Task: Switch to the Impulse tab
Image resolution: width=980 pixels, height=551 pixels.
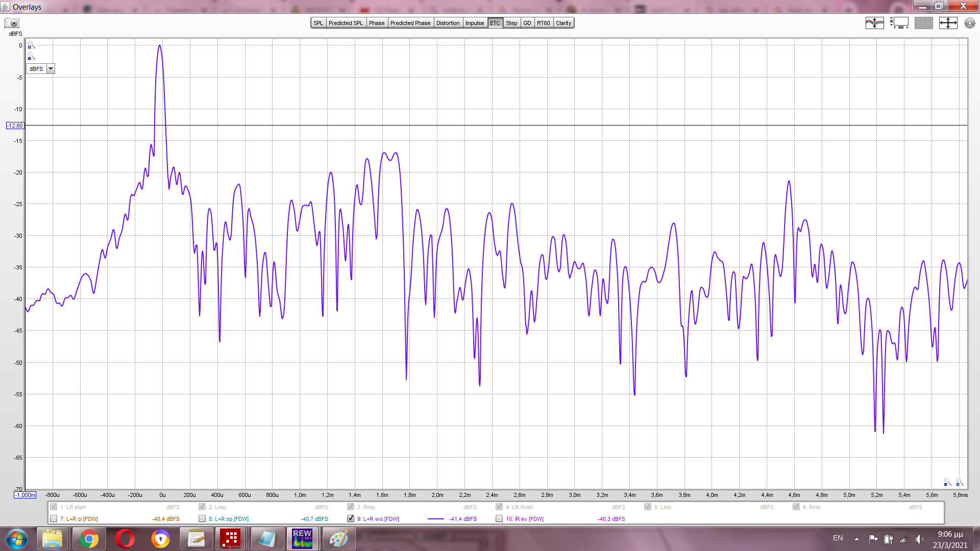Action: click(x=474, y=23)
